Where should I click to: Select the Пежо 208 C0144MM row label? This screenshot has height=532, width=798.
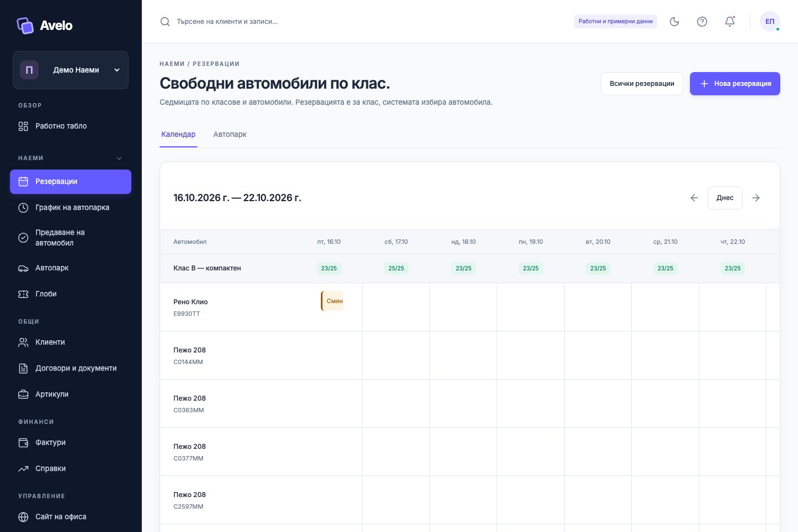point(190,356)
